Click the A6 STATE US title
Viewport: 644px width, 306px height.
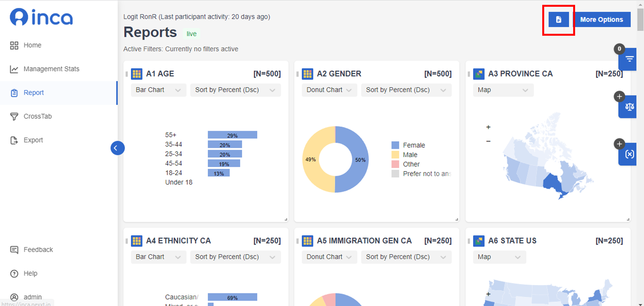pyautogui.click(x=512, y=241)
